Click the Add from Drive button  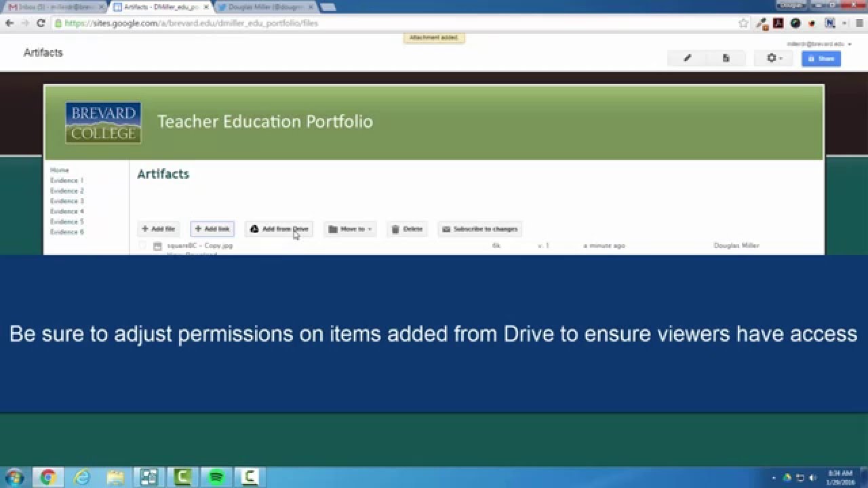[279, 229]
